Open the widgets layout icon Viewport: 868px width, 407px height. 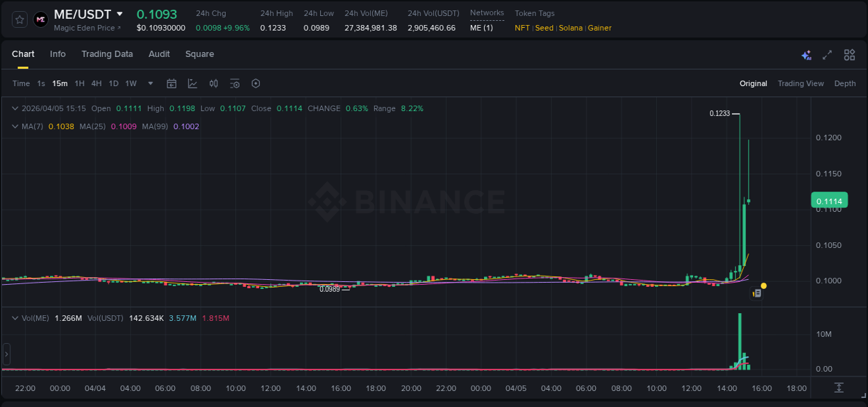[849, 54]
